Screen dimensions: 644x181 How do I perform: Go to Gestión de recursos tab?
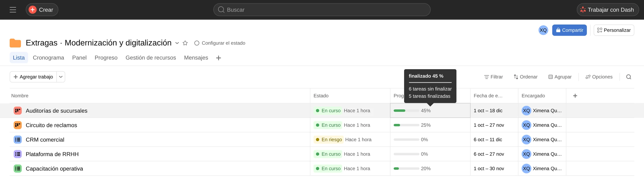[151, 58]
